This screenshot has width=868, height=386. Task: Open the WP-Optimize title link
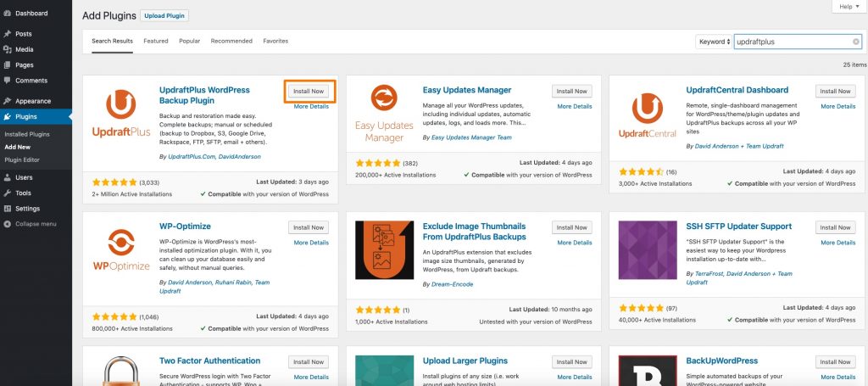(x=185, y=227)
